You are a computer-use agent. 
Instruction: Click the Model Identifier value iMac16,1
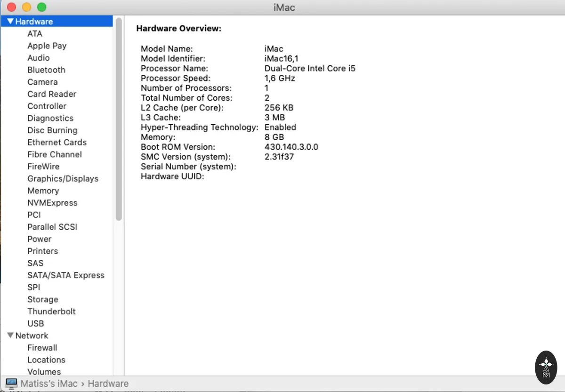[x=282, y=59]
